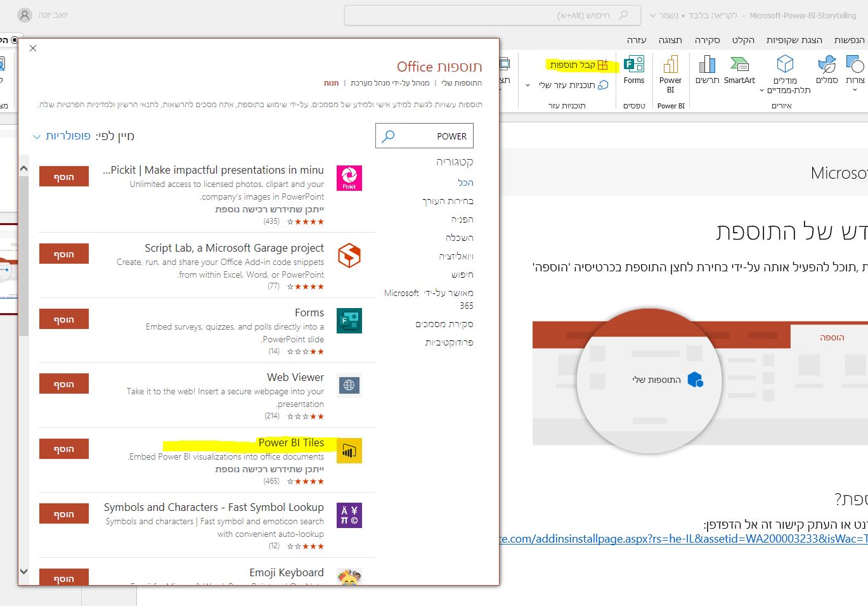Add the Forms add-in with הוסף
Viewport: 868px width, 606px height.
tap(64, 319)
